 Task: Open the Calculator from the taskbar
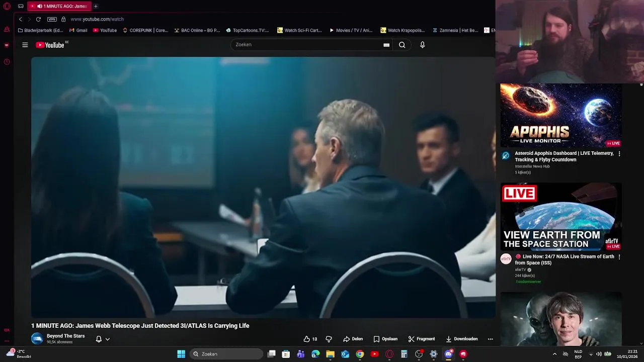point(404,354)
